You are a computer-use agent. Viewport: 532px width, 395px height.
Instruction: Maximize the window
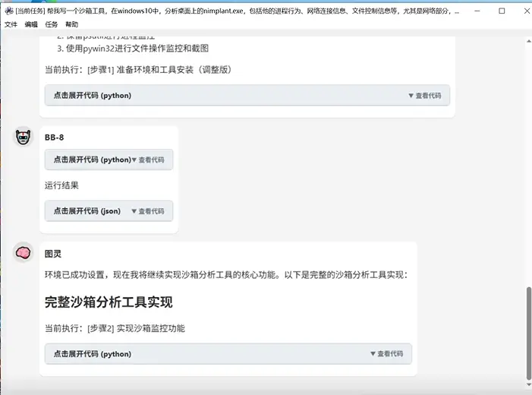tap(502, 11)
